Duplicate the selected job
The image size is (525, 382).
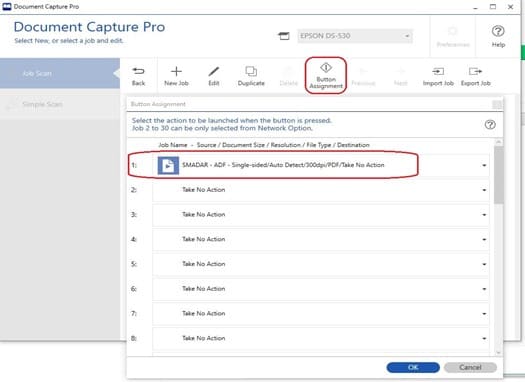[x=251, y=76]
